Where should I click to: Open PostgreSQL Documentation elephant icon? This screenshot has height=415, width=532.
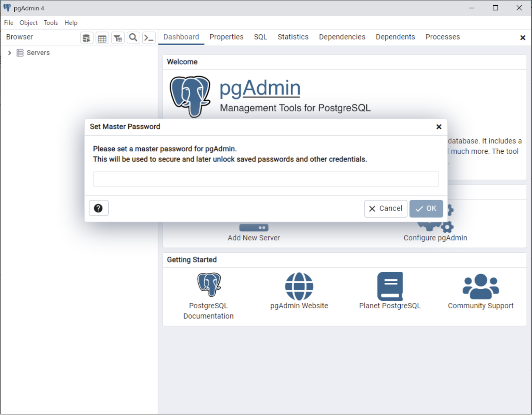pyautogui.click(x=209, y=285)
